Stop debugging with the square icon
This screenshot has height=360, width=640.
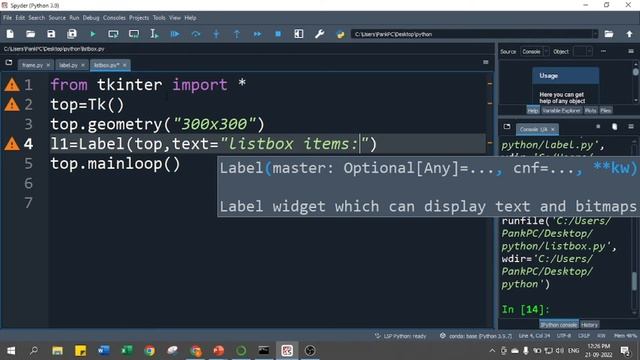click(x=278, y=34)
